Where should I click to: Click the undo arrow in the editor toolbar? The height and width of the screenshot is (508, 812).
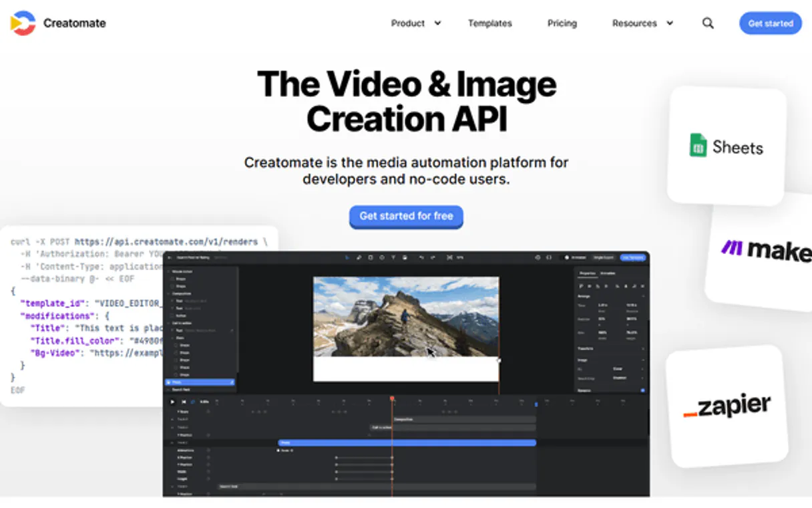click(421, 257)
